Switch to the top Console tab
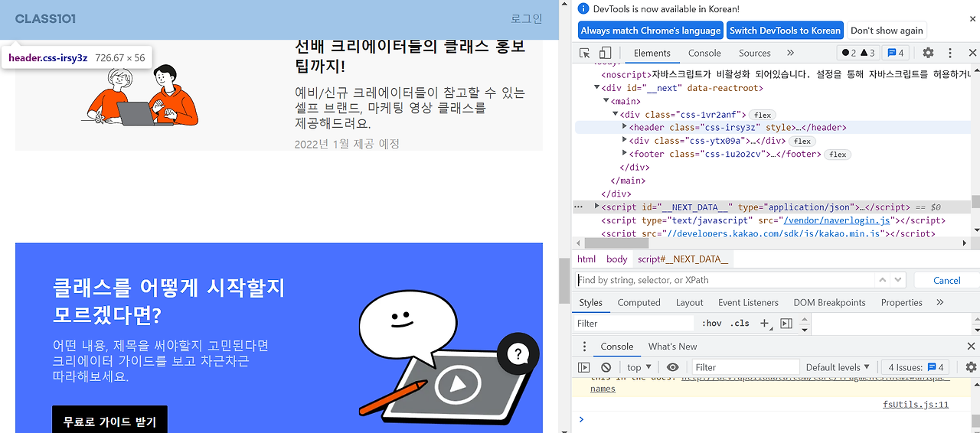 point(704,53)
